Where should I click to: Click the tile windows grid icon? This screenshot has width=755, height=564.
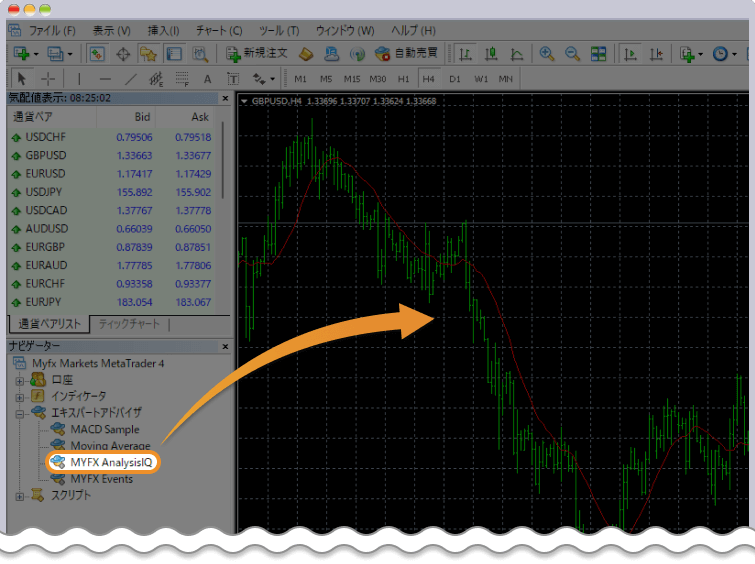click(598, 54)
